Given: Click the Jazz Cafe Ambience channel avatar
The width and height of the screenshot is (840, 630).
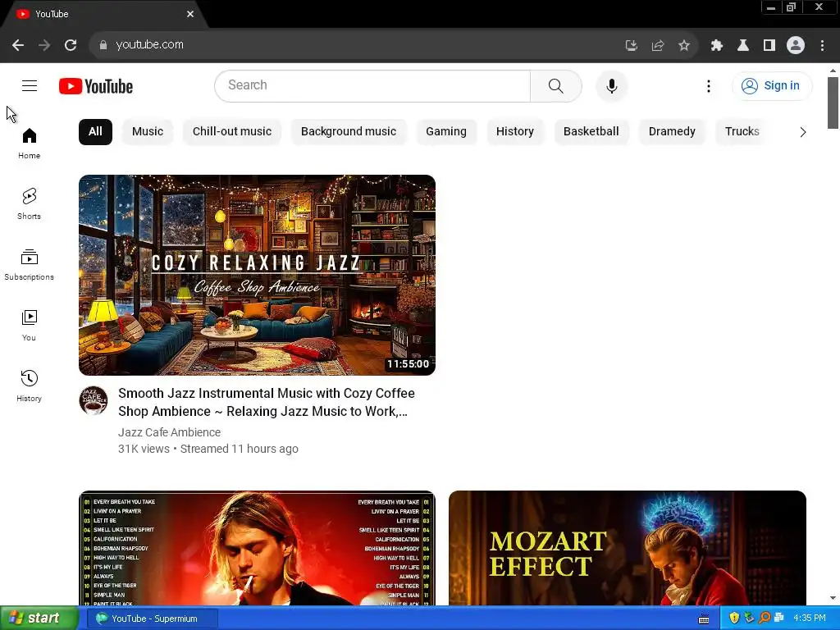Looking at the screenshot, I should tap(94, 400).
